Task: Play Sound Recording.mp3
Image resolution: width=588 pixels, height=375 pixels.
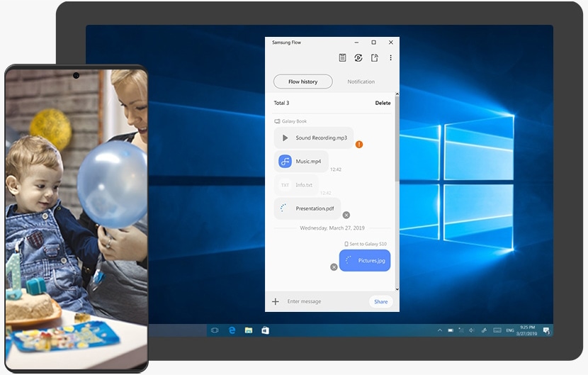Action: 285,138
